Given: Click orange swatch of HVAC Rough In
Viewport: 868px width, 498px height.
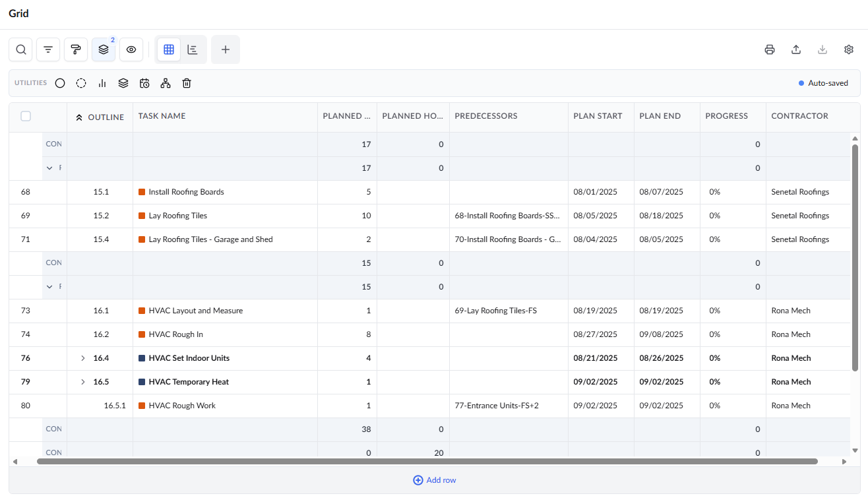Looking at the screenshot, I should 142,334.
